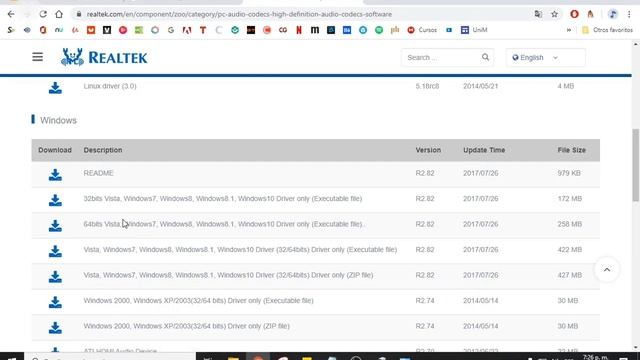The width and height of the screenshot is (640, 360).
Task: Click the Description column header
Action: [103, 150]
